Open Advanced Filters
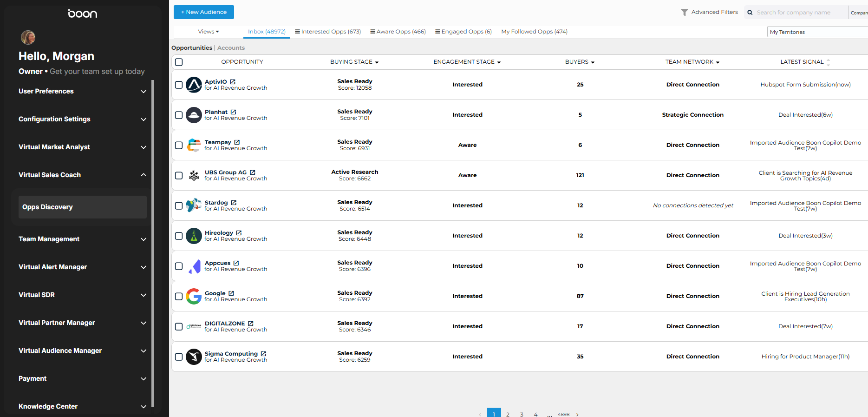 [x=709, y=12]
